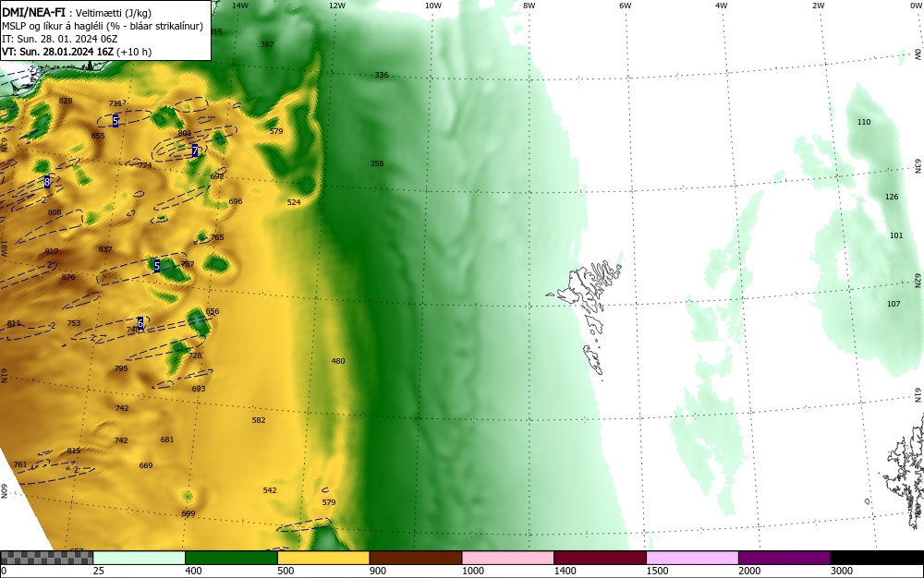Click the CAPE value '753'

(74, 323)
